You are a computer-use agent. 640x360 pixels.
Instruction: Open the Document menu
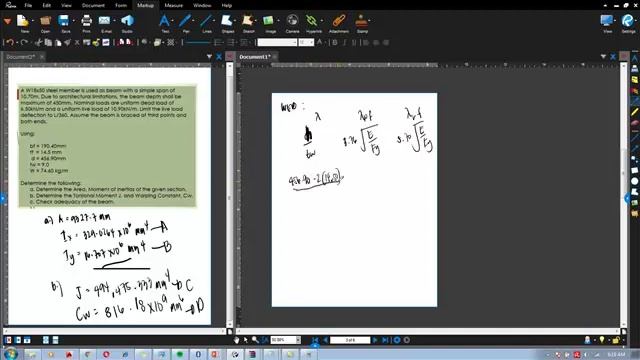(93, 5)
